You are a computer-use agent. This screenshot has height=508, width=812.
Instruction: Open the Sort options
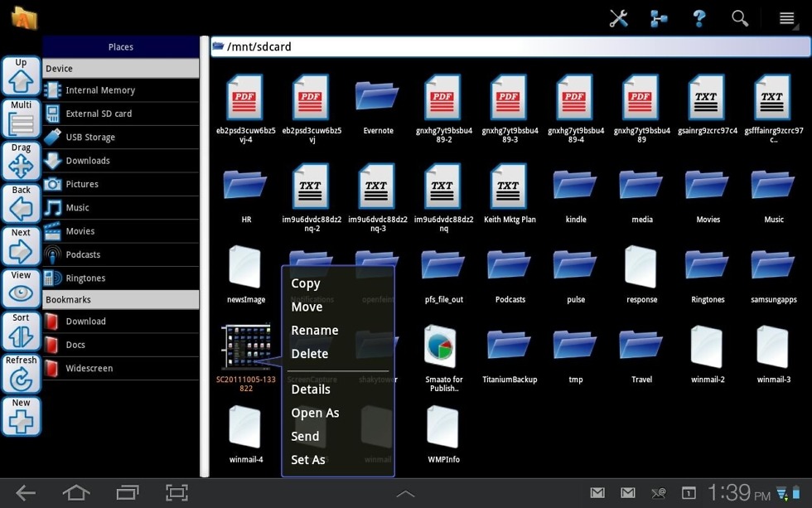click(x=21, y=331)
